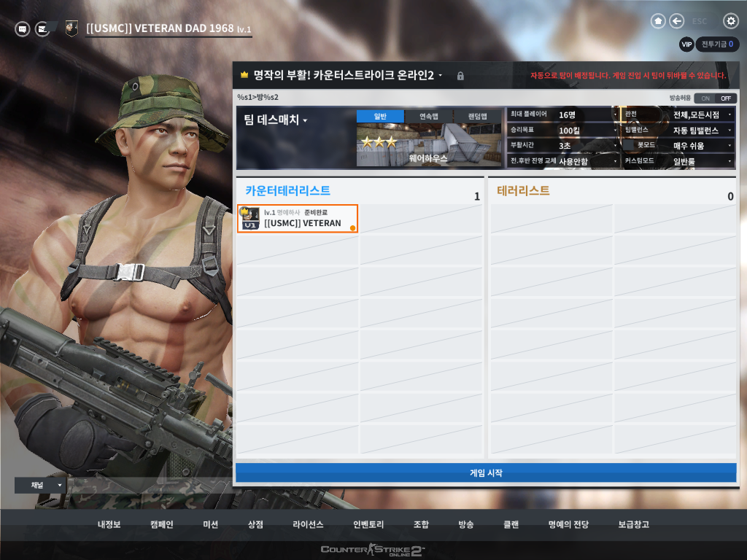The width and height of the screenshot is (747, 560).
Task: Open 명예의 전당 menu item
Action: 568,524
